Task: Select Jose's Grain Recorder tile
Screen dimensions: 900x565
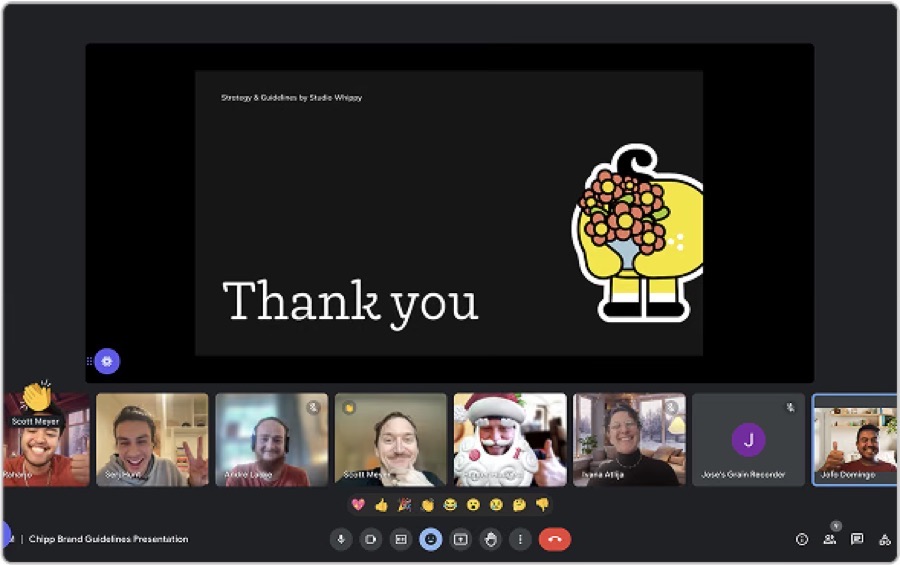Action: click(x=748, y=440)
